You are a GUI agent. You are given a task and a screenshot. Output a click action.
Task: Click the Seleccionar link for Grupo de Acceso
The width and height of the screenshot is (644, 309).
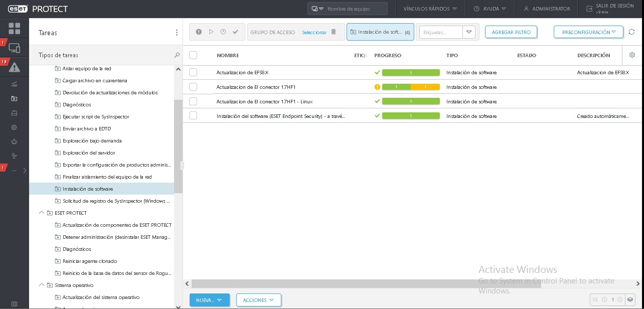point(314,32)
